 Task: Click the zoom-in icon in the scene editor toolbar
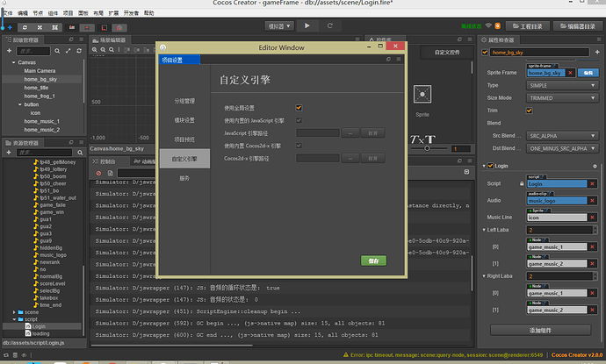pyautogui.click(x=95, y=50)
